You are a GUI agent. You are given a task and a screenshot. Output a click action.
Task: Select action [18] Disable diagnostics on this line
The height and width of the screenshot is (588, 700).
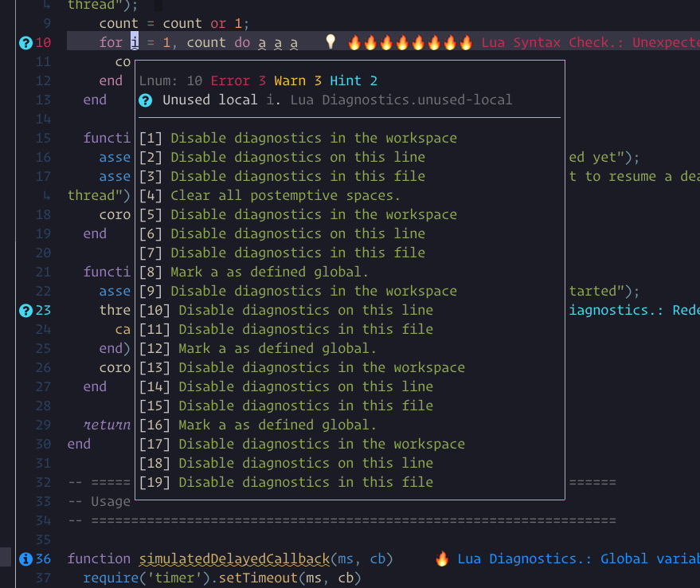[286, 464]
